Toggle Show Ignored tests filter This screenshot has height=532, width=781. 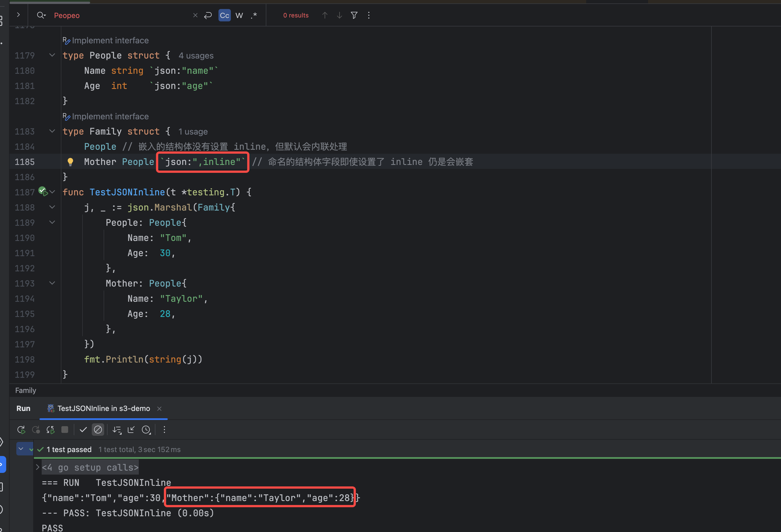point(98,430)
